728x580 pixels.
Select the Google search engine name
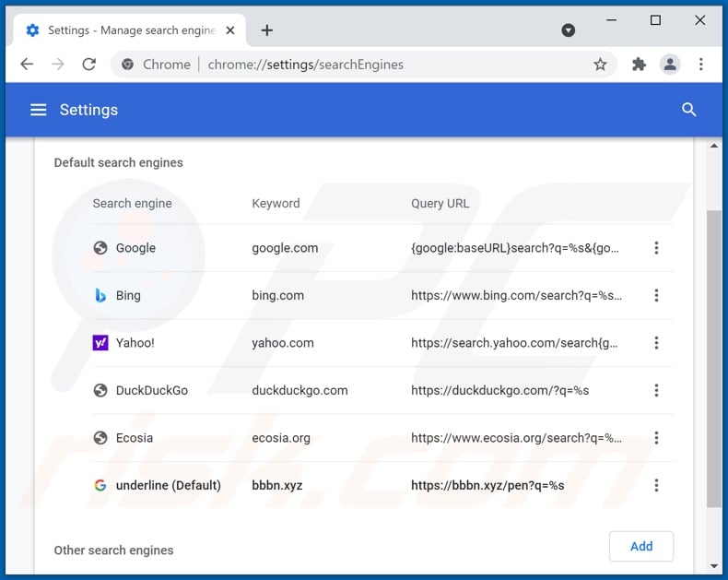(135, 248)
